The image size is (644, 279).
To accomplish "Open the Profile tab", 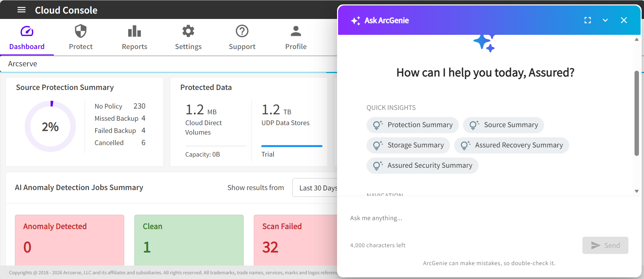I will 296,38.
